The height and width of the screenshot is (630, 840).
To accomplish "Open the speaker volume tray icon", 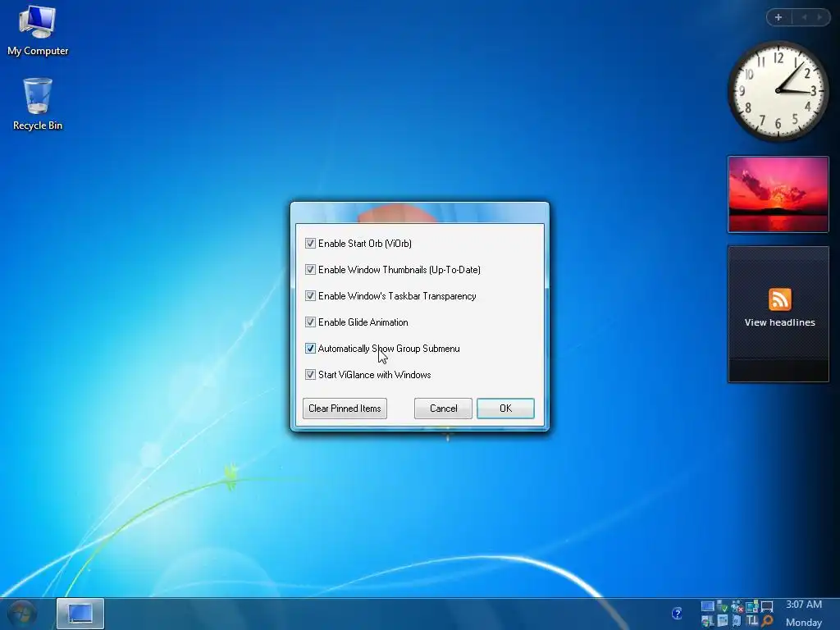I will click(x=737, y=620).
